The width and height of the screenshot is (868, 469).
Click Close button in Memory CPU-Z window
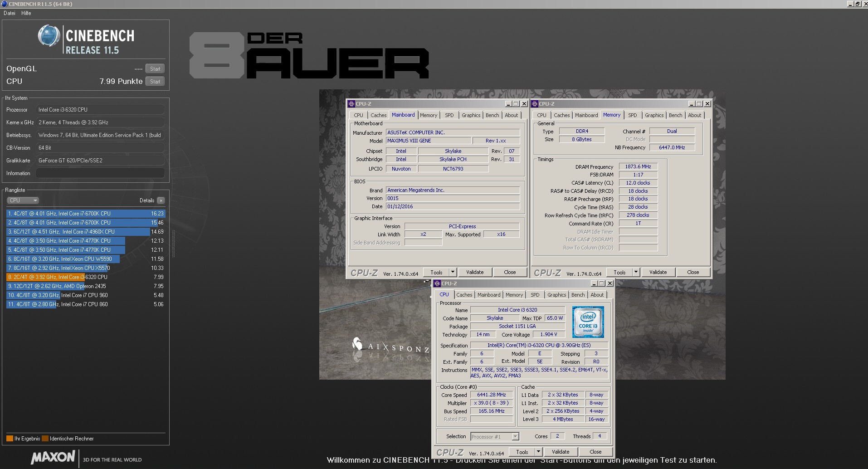[693, 272]
